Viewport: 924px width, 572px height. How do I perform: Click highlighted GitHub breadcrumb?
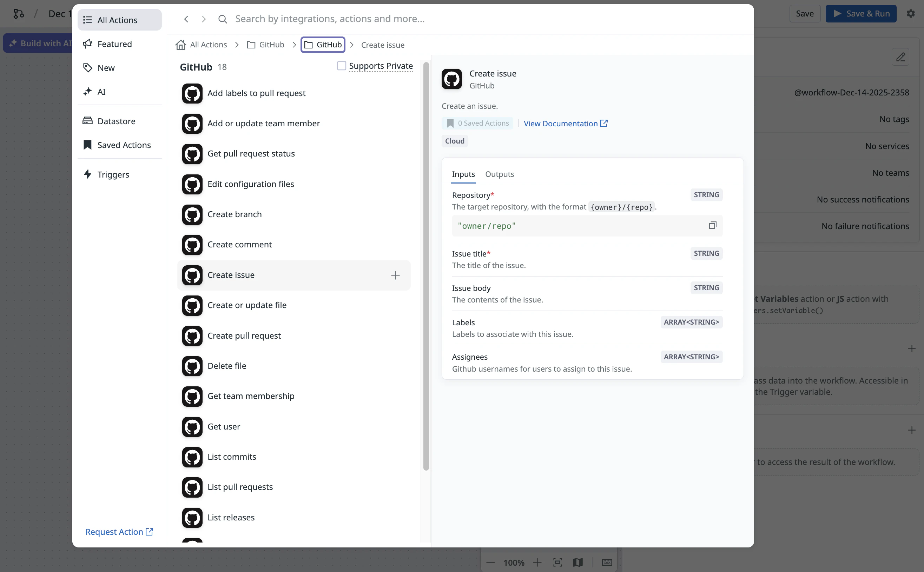[x=323, y=45]
